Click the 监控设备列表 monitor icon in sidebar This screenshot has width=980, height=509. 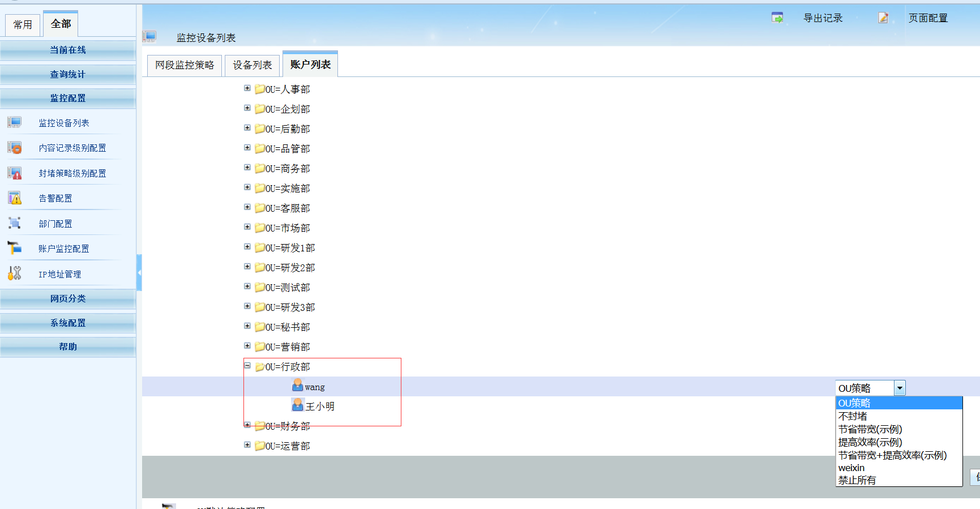tap(15, 122)
